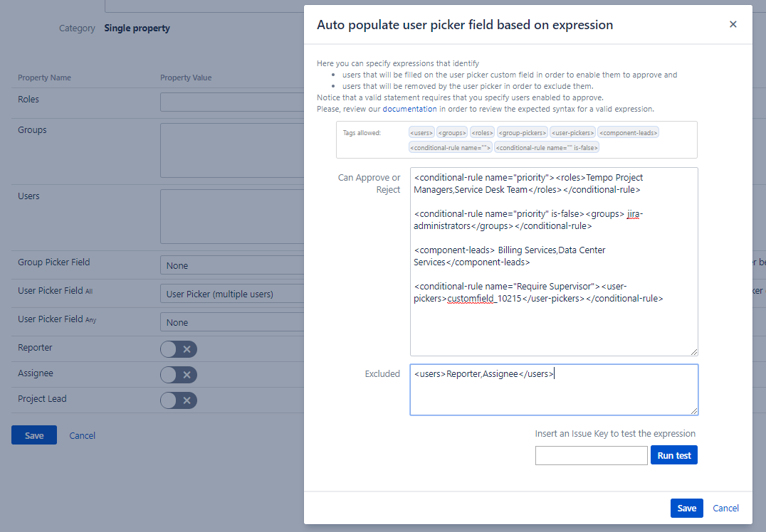
Task: Click the Issue Key test input field
Action: [591, 455]
